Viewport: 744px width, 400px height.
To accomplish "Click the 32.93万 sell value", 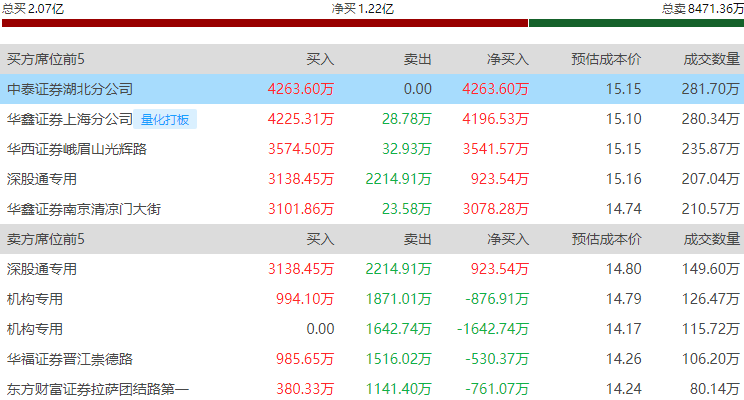I will pos(407,149).
